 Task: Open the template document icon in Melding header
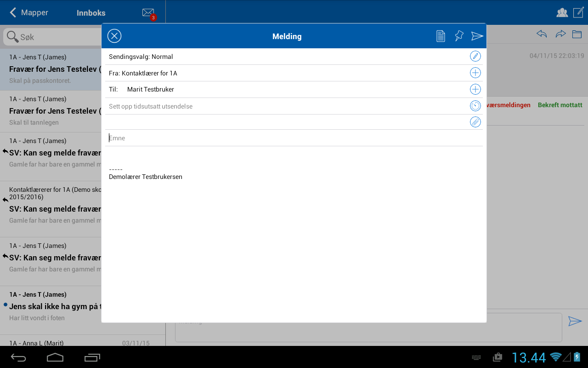[x=441, y=36]
